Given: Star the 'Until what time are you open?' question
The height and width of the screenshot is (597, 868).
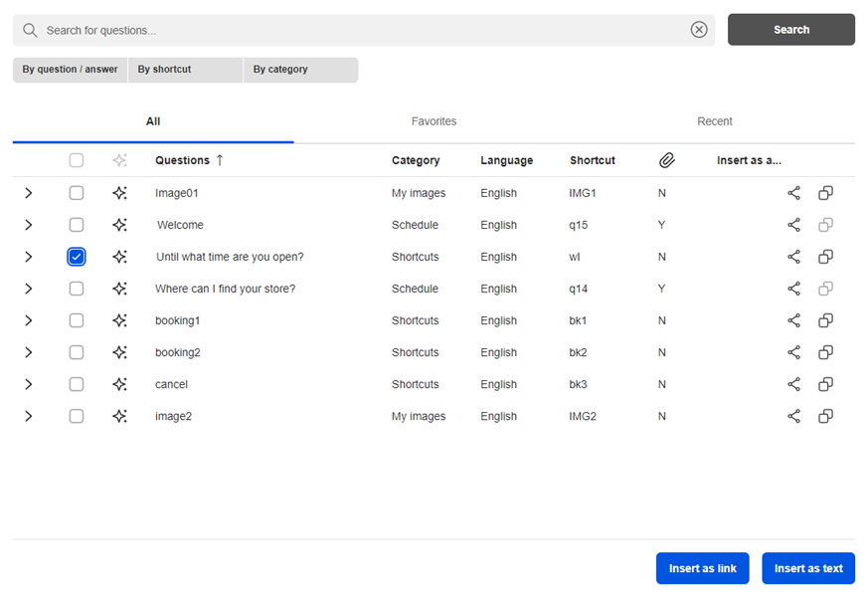Looking at the screenshot, I should [119, 257].
